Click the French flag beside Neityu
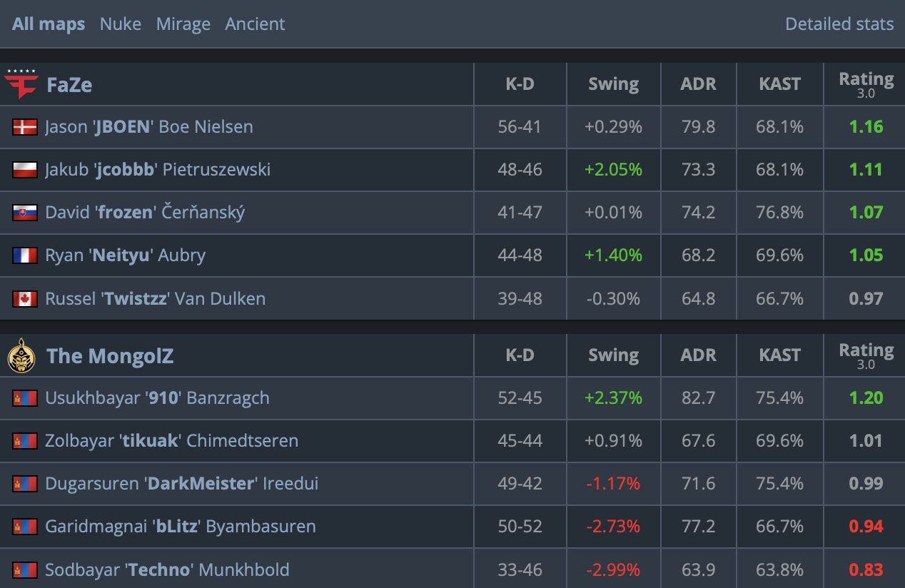The image size is (905, 588). [x=25, y=255]
